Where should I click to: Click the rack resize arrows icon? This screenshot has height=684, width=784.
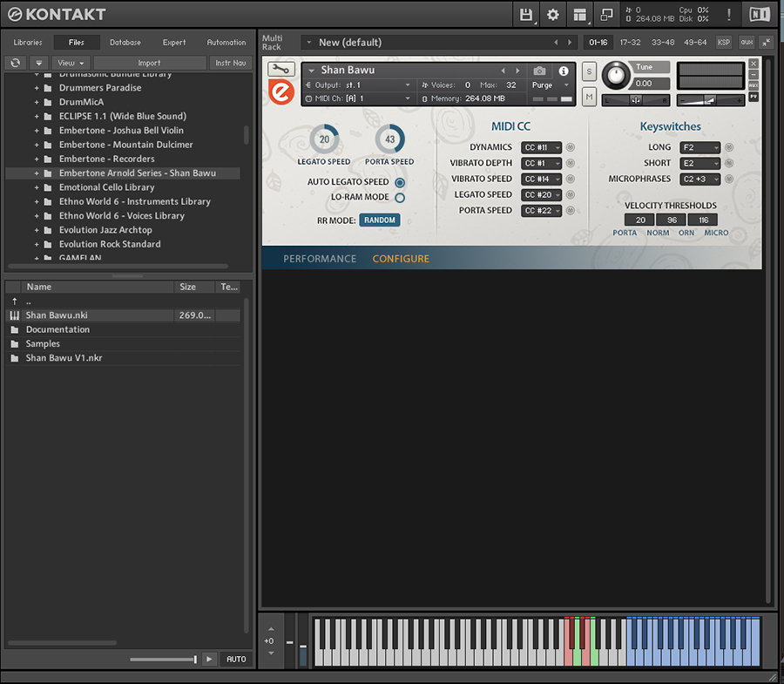tap(766, 43)
